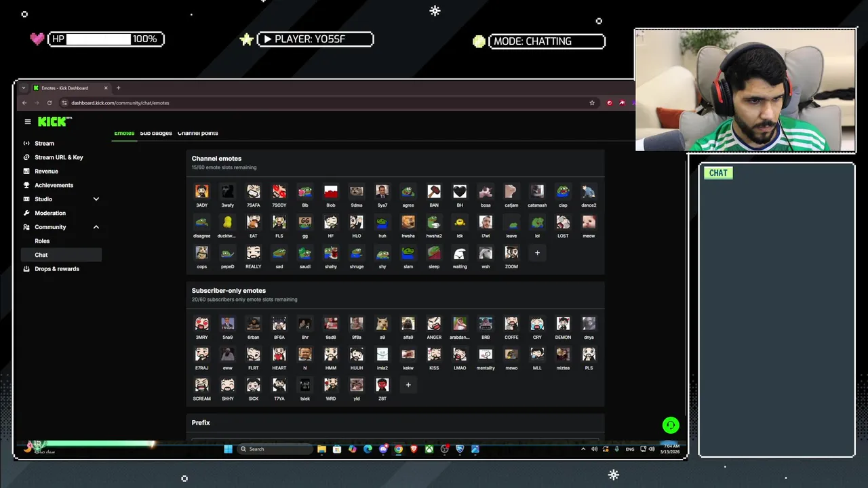Select the 7SODY emote
Viewport: 868px width, 488px height.
(279, 192)
